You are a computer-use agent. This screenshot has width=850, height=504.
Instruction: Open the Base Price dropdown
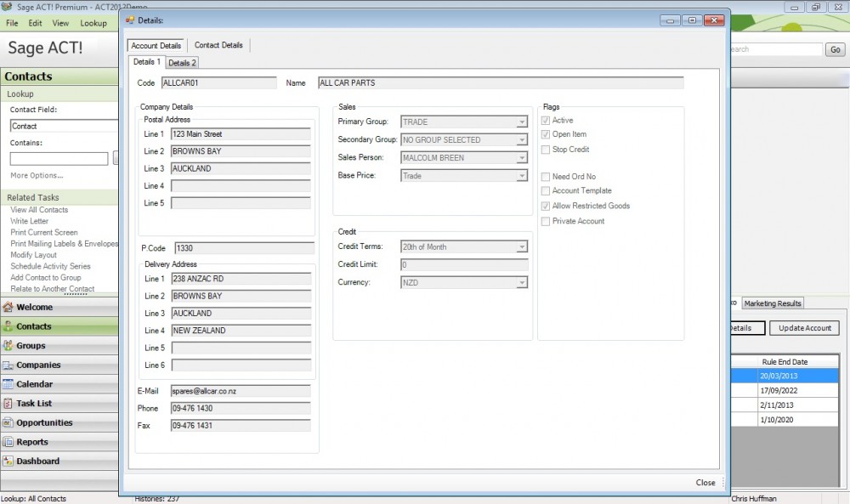pyautogui.click(x=522, y=176)
